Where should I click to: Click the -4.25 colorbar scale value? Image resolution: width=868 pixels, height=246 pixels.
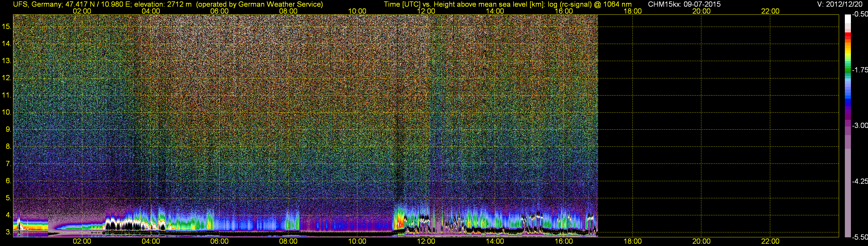click(860, 181)
